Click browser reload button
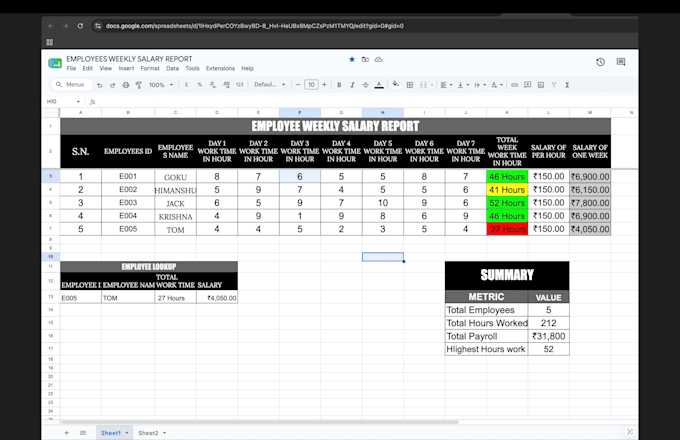The image size is (680, 440). (x=80, y=26)
